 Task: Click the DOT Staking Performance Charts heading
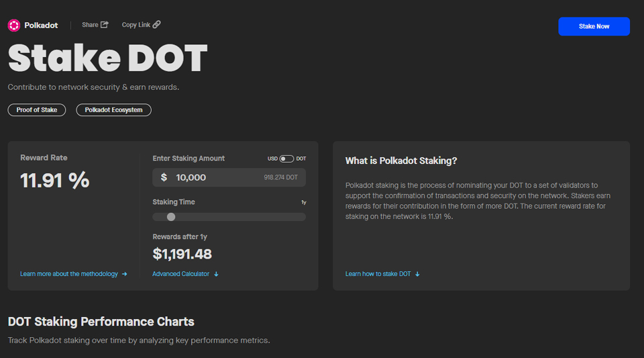101,322
